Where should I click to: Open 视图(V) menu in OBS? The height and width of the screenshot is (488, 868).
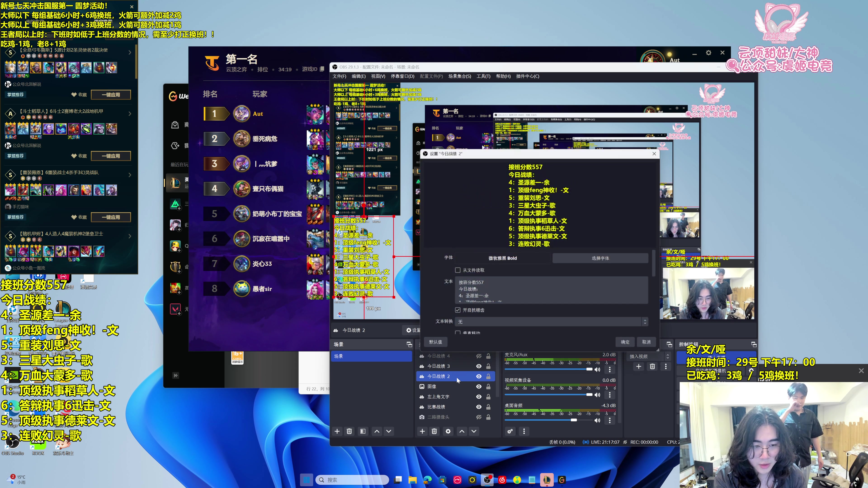point(378,76)
